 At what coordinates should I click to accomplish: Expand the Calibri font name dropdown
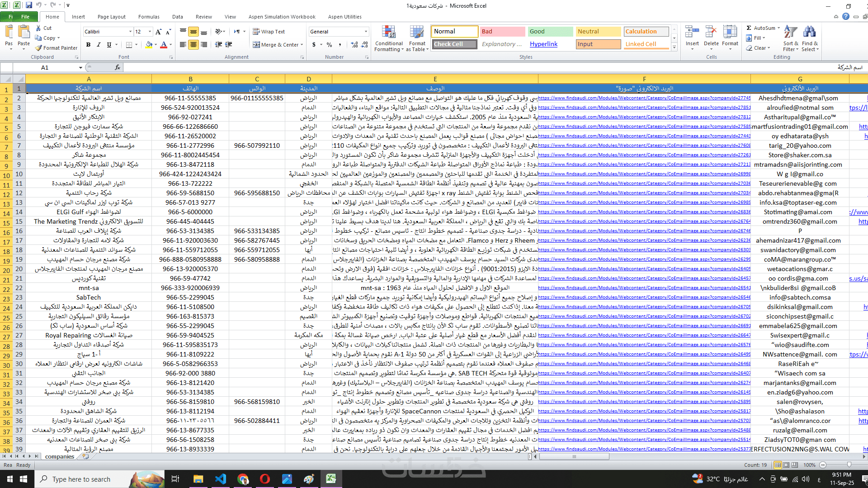(130, 32)
